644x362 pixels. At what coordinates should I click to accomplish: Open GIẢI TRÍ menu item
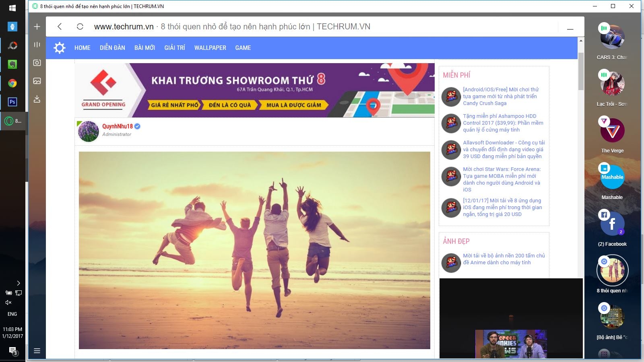point(175,48)
